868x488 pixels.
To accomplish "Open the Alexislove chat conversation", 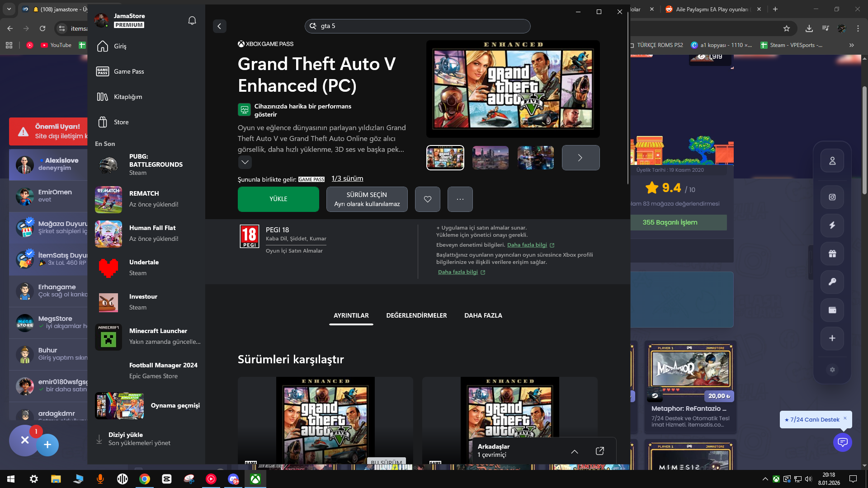I will point(49,164).
